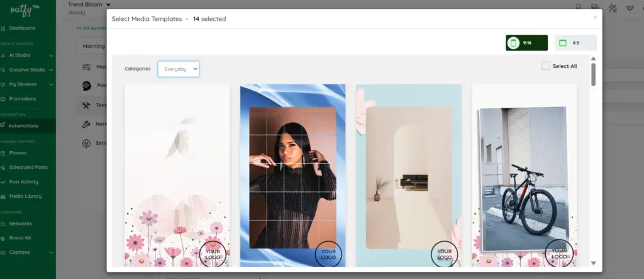Click the hammer tools Templates icon
Viewport: 644px width, 279px height.
click(x=86, y=105)
